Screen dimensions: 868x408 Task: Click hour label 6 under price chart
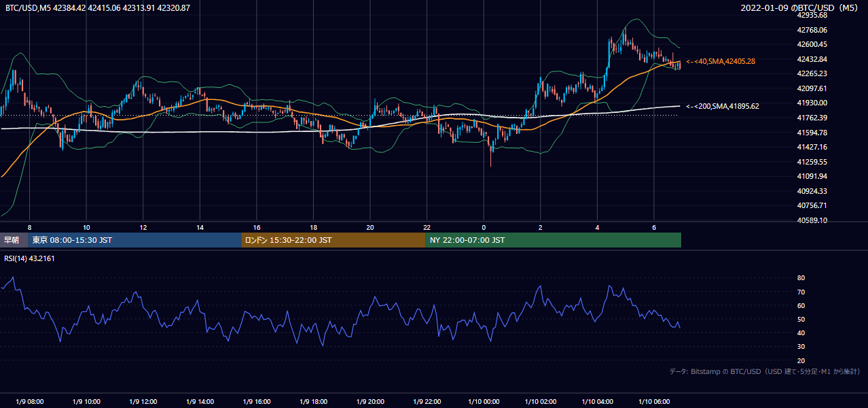click(x=654, y=227)
